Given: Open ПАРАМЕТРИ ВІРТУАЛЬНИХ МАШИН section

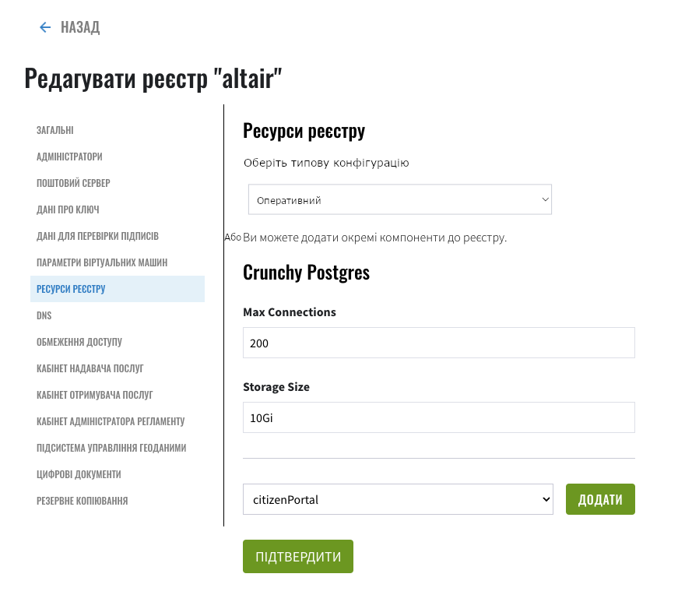Looking at the screenshot, I should pyautogui.click(x=102, y=262).
